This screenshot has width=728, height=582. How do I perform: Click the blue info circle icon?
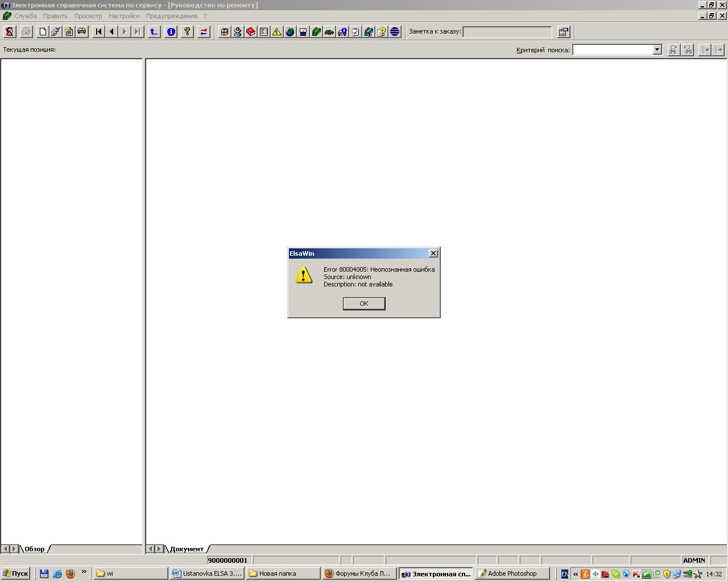point(171,32)
